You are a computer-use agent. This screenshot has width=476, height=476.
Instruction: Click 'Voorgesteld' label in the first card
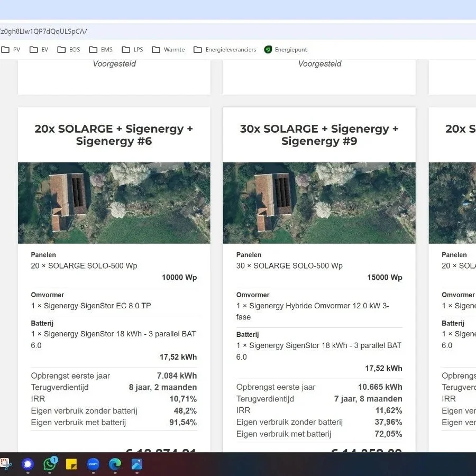(114, 64)
